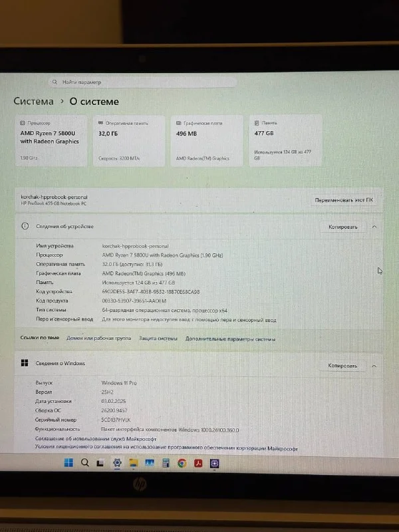Open Защита системы link
The image size is (399, 532).
(x=158, y=338)
